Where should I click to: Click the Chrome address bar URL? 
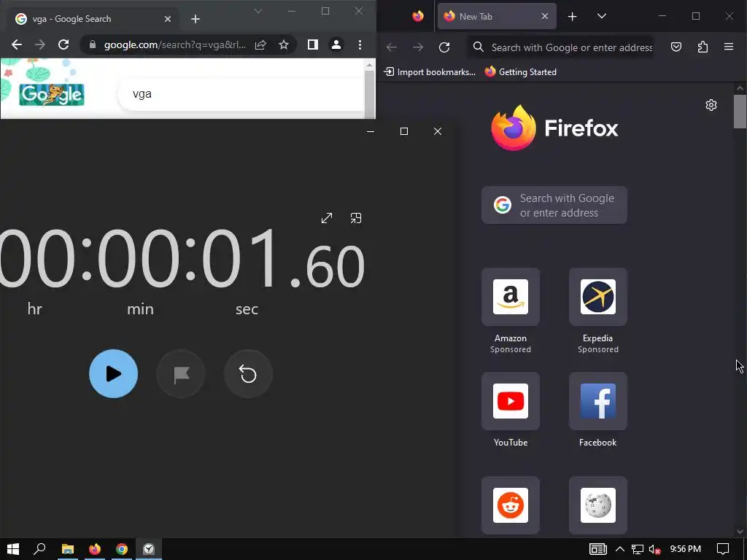click(175, 44)
